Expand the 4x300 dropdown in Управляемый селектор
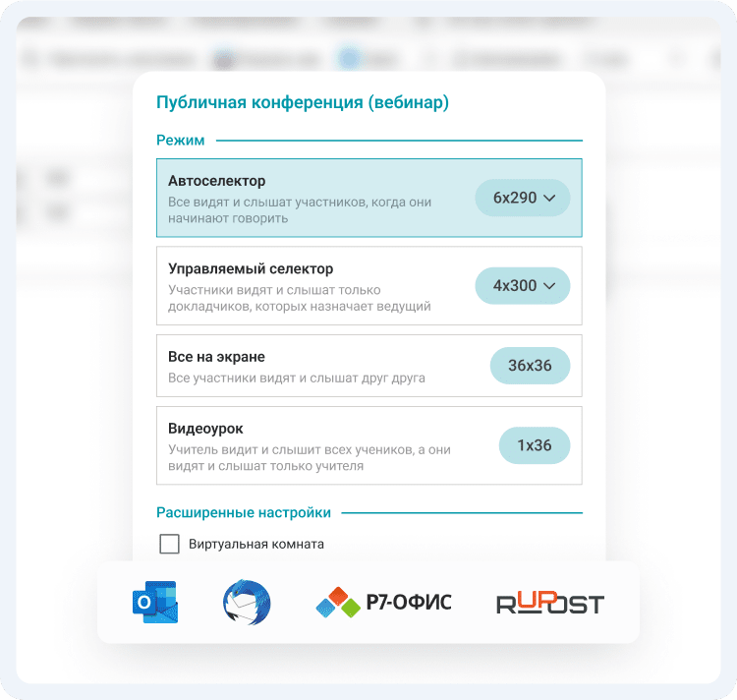This screenshot has height=700, width=737. tap(524, 285)
